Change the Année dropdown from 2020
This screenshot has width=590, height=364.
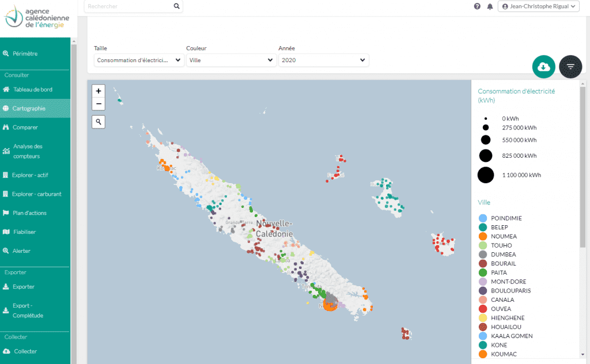323,60
